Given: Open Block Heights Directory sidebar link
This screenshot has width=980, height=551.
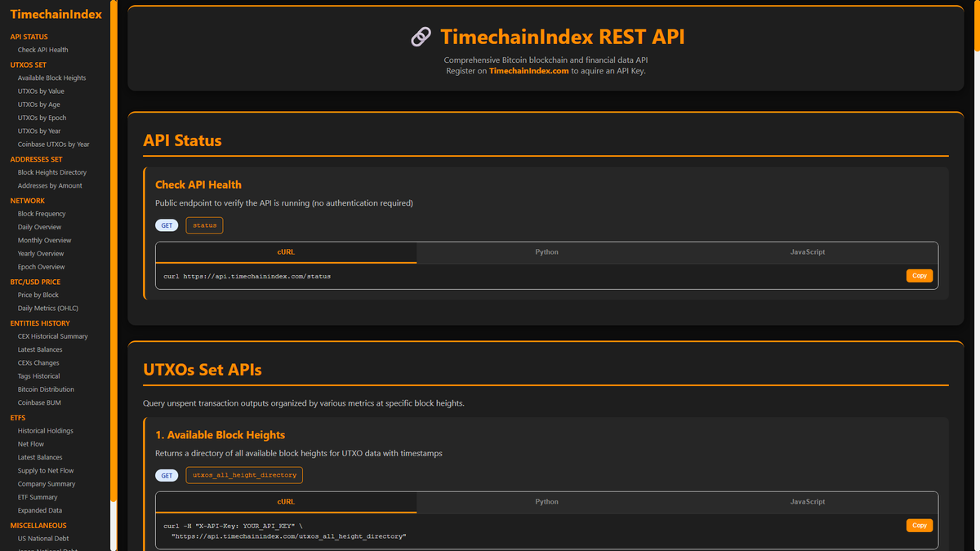Looking at the screenshot, I should (x=52, y=172).
